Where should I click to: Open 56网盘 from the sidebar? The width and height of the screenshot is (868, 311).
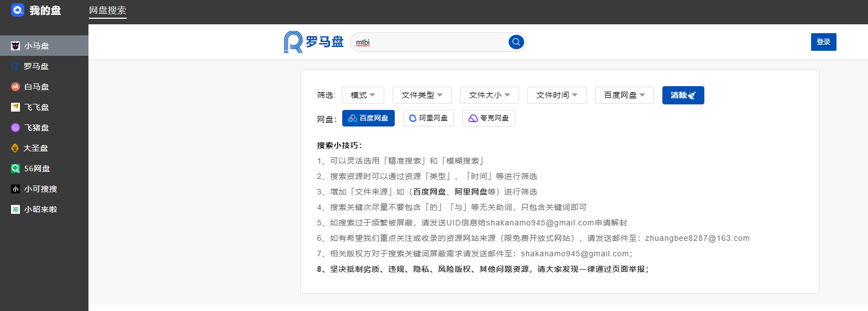pyautogui.click(x=44, y=168)
